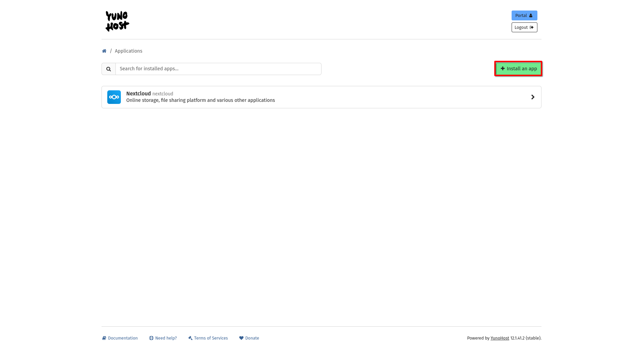
Task: Select the Applications breadcrumb item
Action: (x=128, y=51)
